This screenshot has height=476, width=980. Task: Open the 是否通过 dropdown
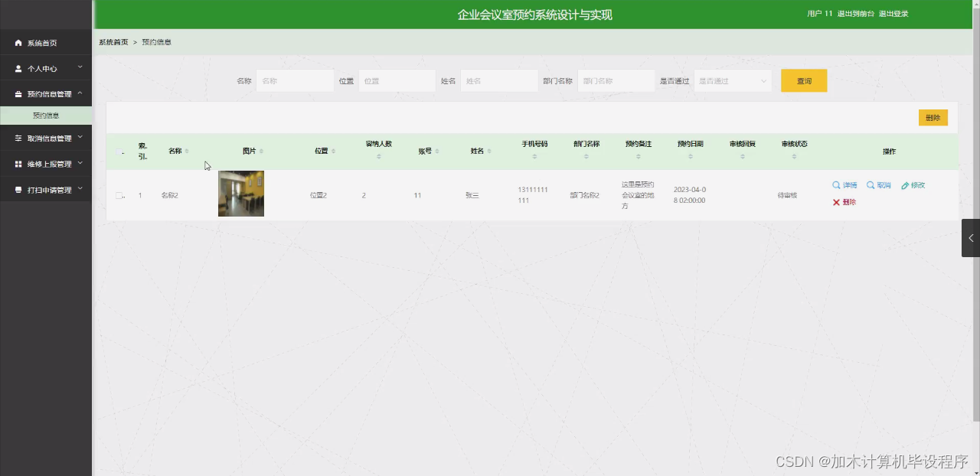click(732, 80)
